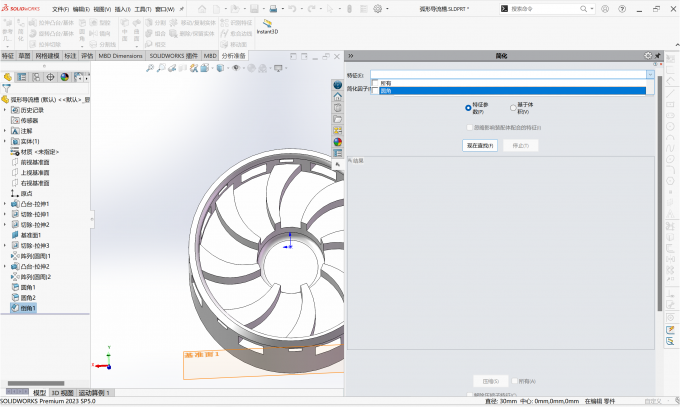Open SOLIDWORKS Resources globe in task pane

pos(337,85)
